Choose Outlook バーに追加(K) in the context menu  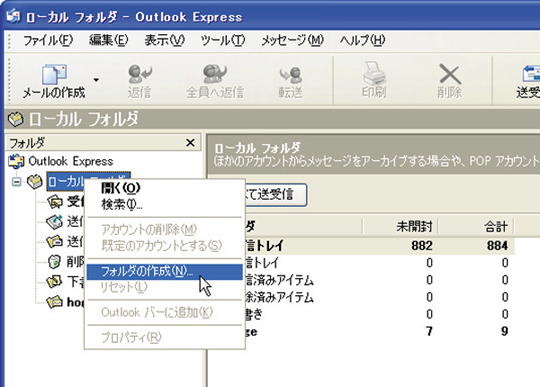coord(165,312)
